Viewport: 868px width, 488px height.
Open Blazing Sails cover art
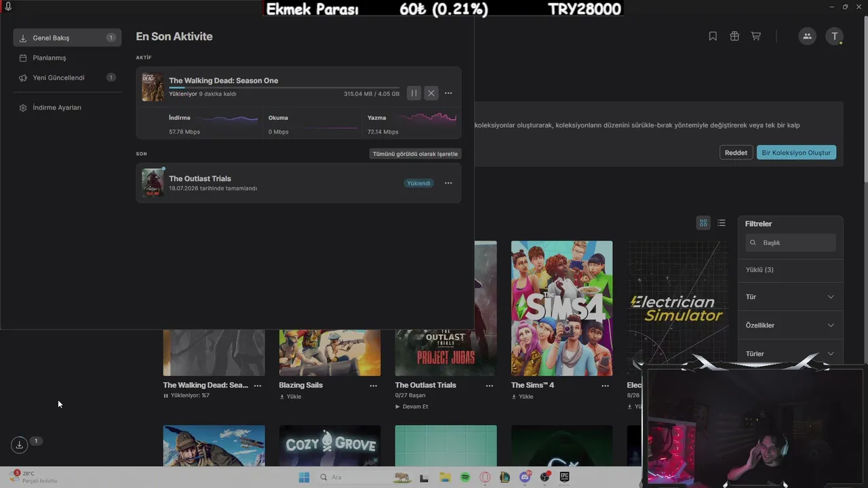(x=330, y=352)
